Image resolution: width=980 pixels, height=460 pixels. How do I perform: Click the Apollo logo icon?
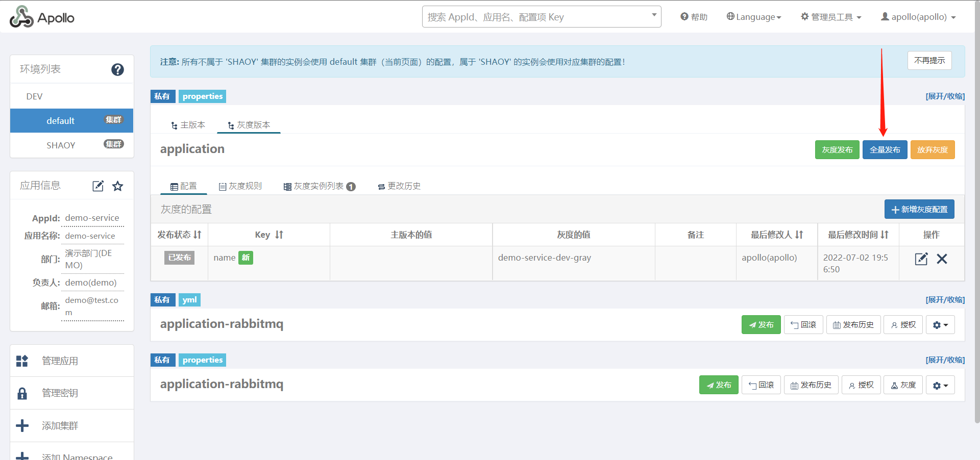point(21,17)
